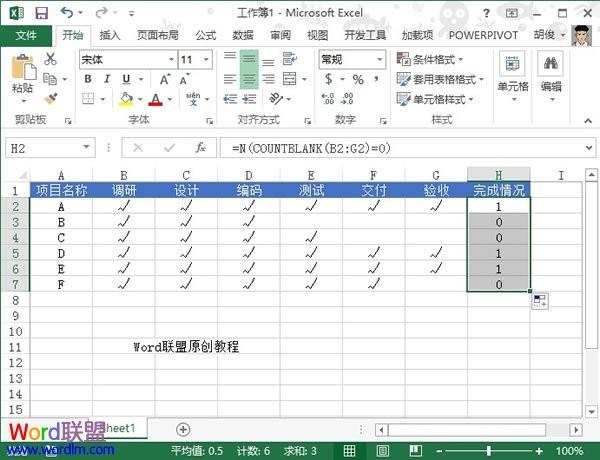This screenshot has width=600, height=460.
Task: Click the green 文件 button
Action: (25, 35)
